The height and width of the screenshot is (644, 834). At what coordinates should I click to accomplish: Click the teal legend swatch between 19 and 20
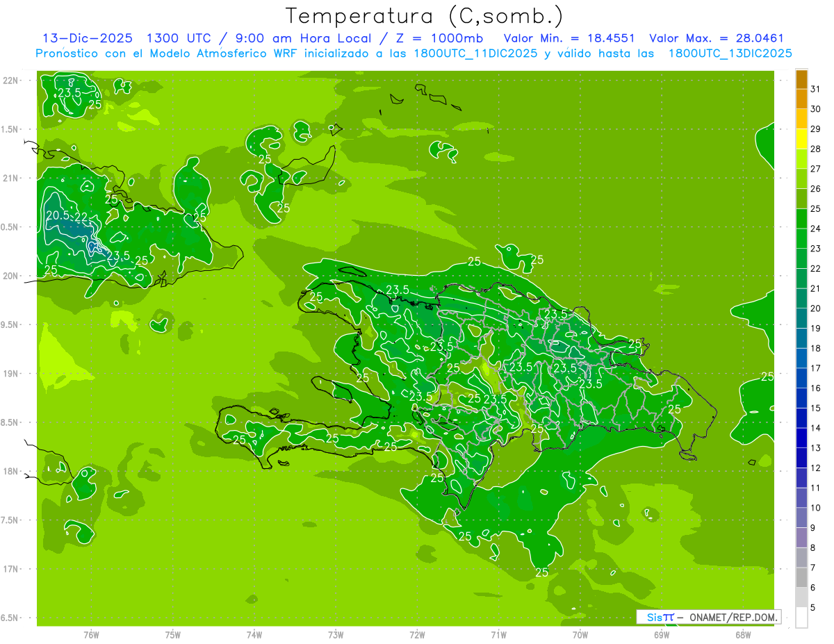[801, 318]
